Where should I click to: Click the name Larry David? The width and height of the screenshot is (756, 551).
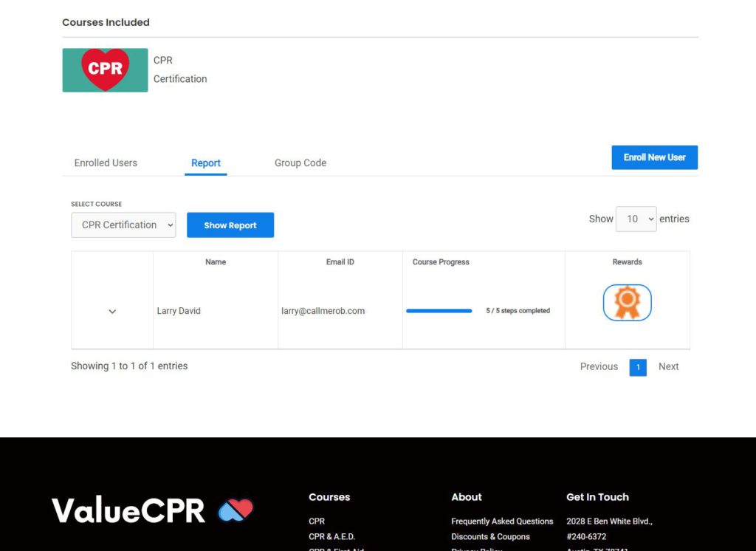point(179,311)
